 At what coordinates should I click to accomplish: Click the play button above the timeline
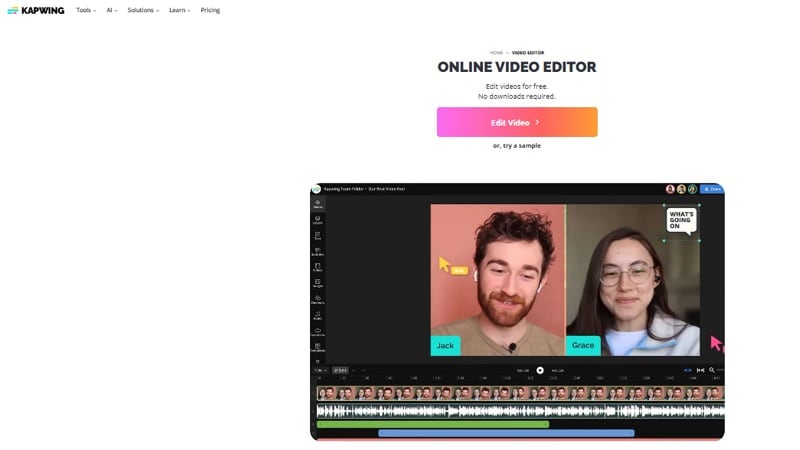(540, 370)
